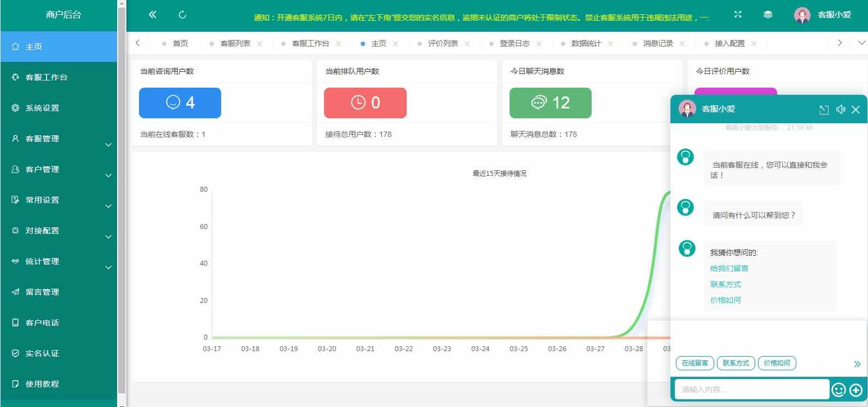The image size is (868, 407).
Task: Collapse the sidebar with double-arrow icon
Action: tap(153, 15)
